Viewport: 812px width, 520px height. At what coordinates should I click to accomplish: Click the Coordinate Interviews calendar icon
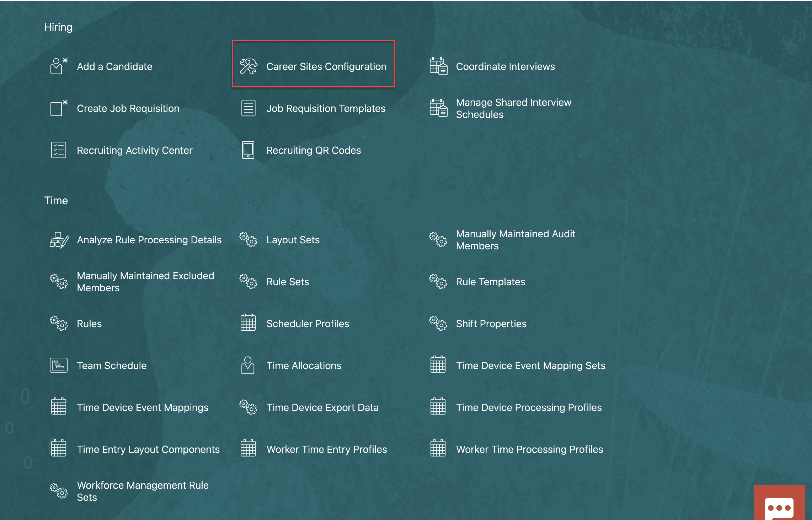point(438,66)
